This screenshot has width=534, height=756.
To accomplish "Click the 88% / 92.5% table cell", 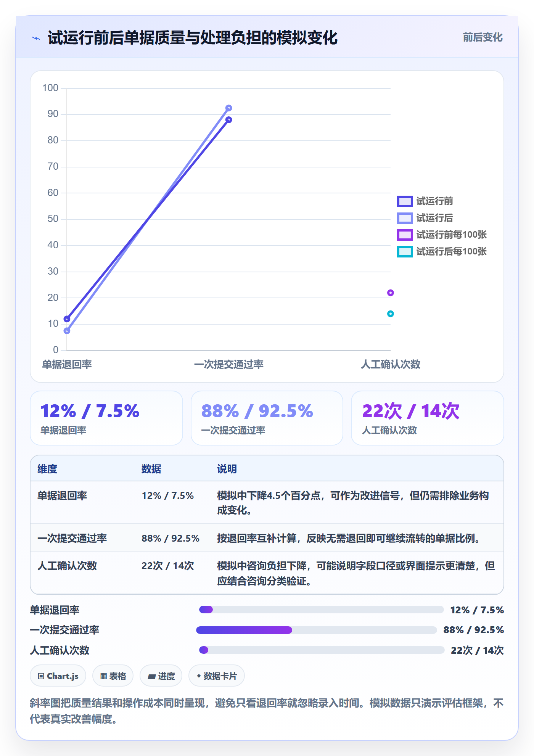I will point(170,538).
